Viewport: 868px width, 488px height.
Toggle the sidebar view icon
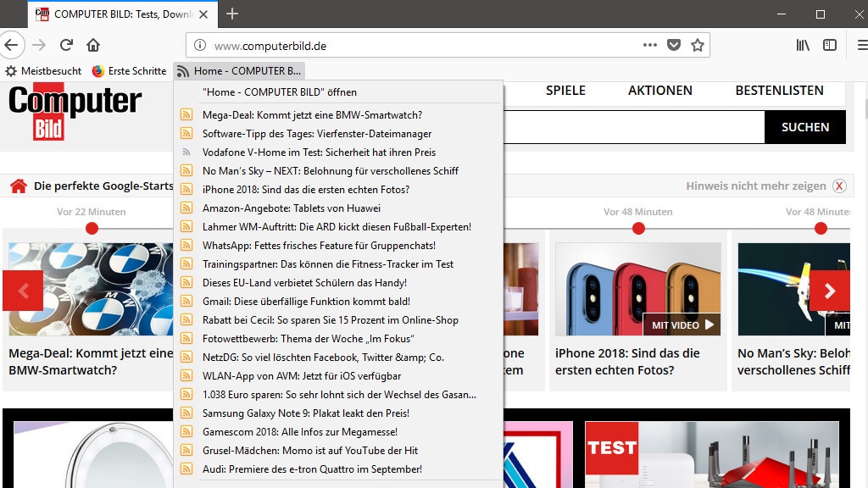click(x=830, y=45)
